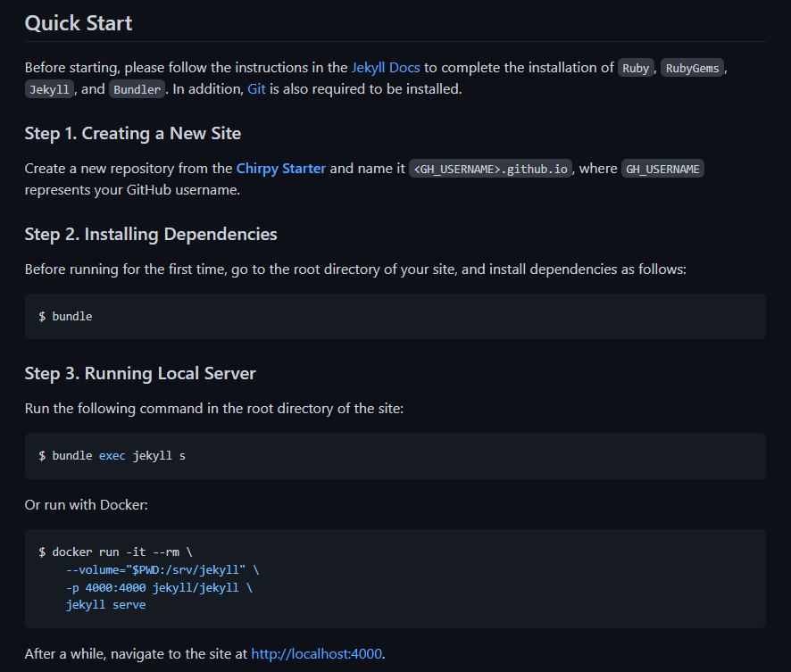
Task: Click the Bundler inline code tag
Action: tap(137, 90)
